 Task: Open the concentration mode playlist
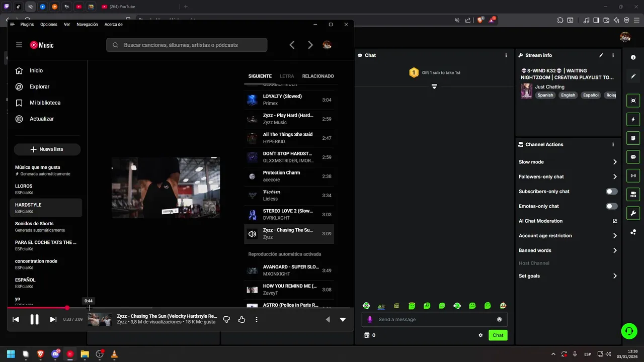click(x=46, y=264)
